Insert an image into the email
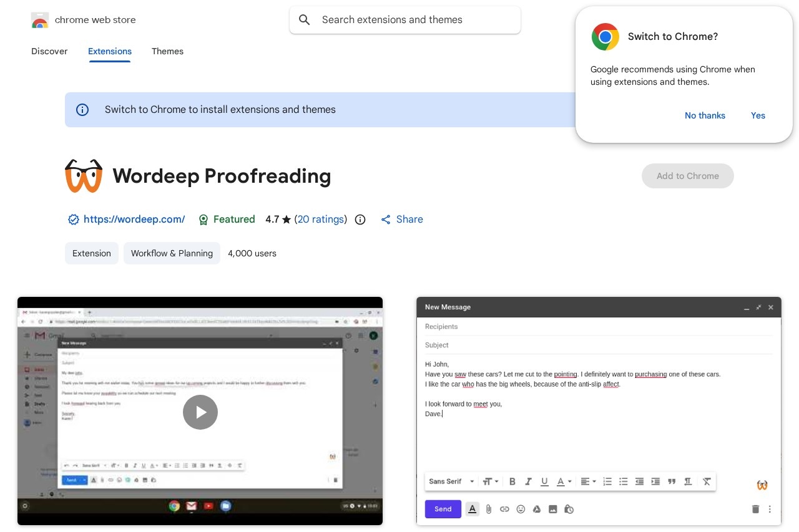 tap(553, 509)
